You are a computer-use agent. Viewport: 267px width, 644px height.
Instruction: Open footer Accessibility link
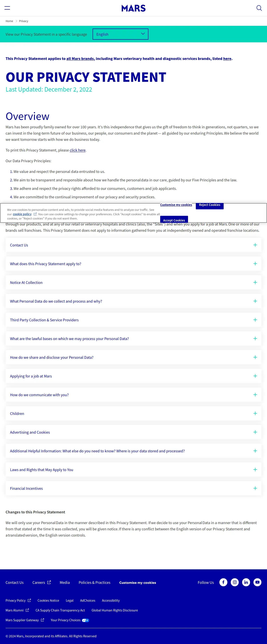coord(111,600)
